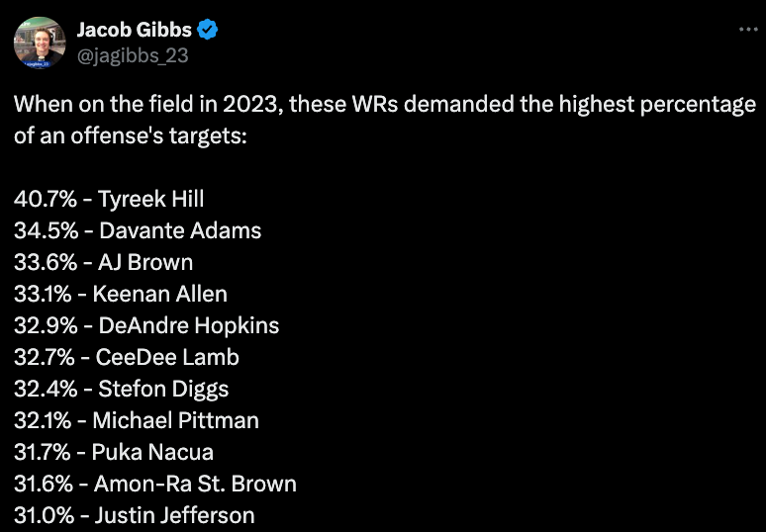The width and height of the screenshot is (766, 532).
Task: Click the DeAndre Hopkins entry
Action: pos(146,325)
